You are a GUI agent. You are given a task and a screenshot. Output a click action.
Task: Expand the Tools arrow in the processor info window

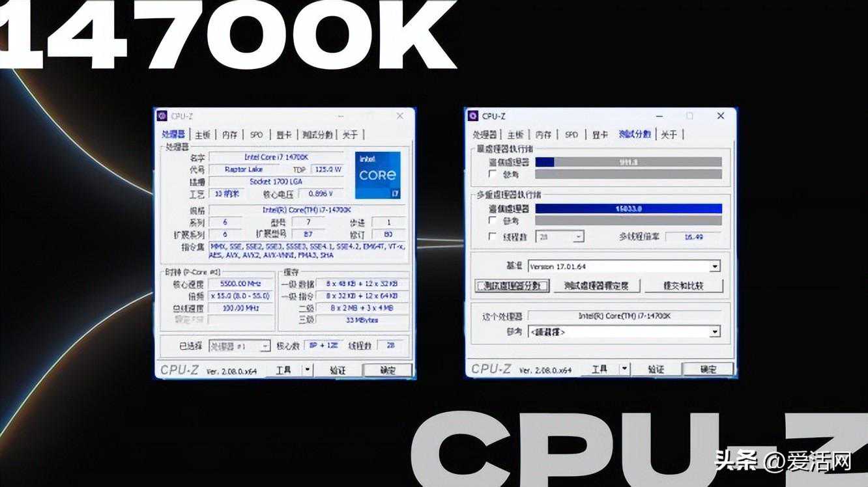point(308,370)
